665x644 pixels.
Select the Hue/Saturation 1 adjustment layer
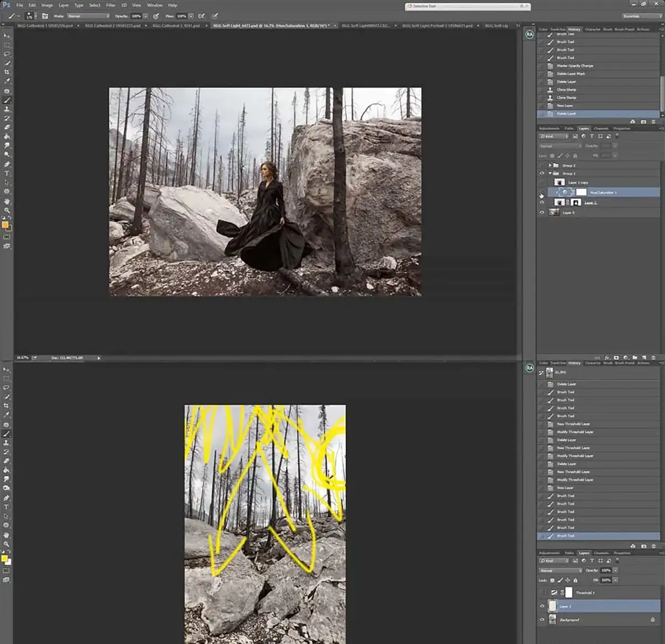604,192
